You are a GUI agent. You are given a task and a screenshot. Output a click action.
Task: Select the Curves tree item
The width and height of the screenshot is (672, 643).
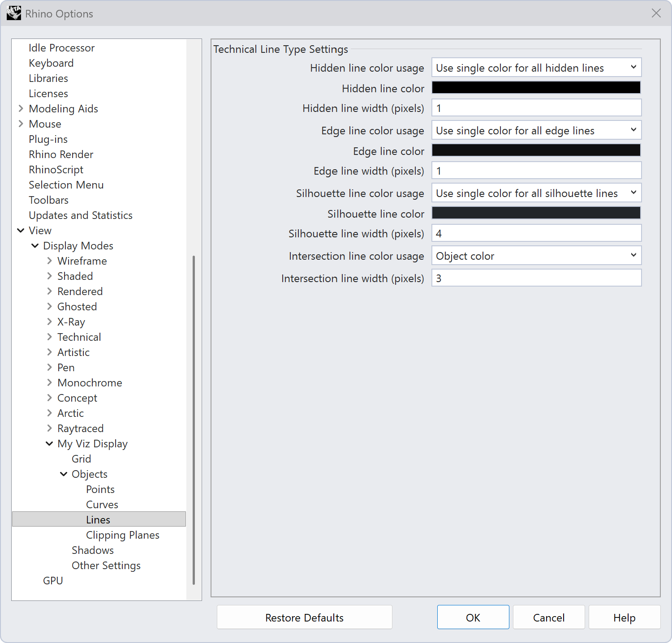[x=102, y=504]
